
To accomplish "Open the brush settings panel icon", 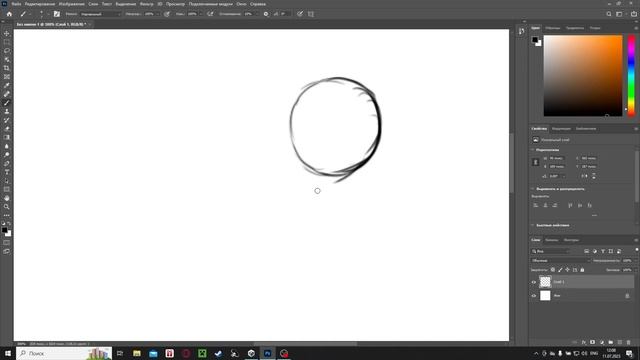I will (x=57, y=14).
